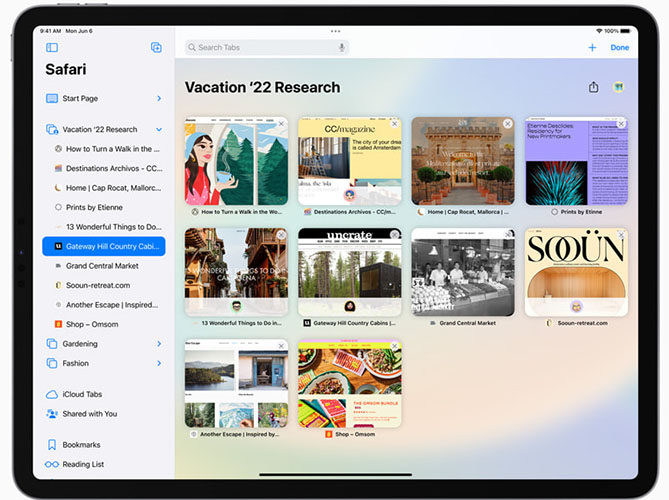Image resolution: width=669 pixels, height=500 pixels.
Task: Click the new tab group icon
Action: (156, 47)
